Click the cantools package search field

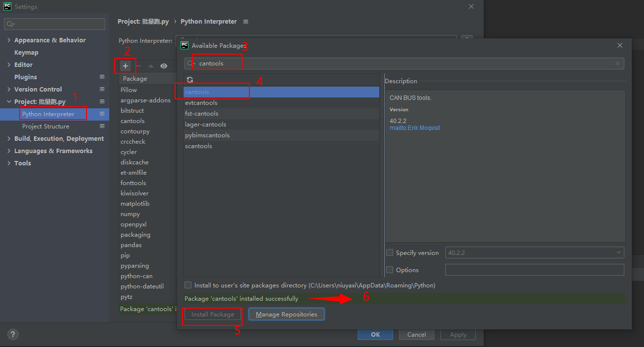[404, 63]
